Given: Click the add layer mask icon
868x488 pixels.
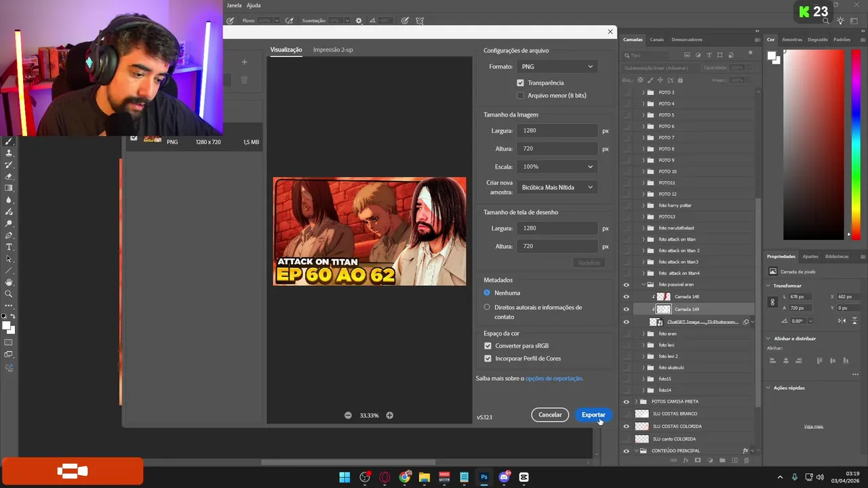Looking at the screenshot, I should [698, 460].
